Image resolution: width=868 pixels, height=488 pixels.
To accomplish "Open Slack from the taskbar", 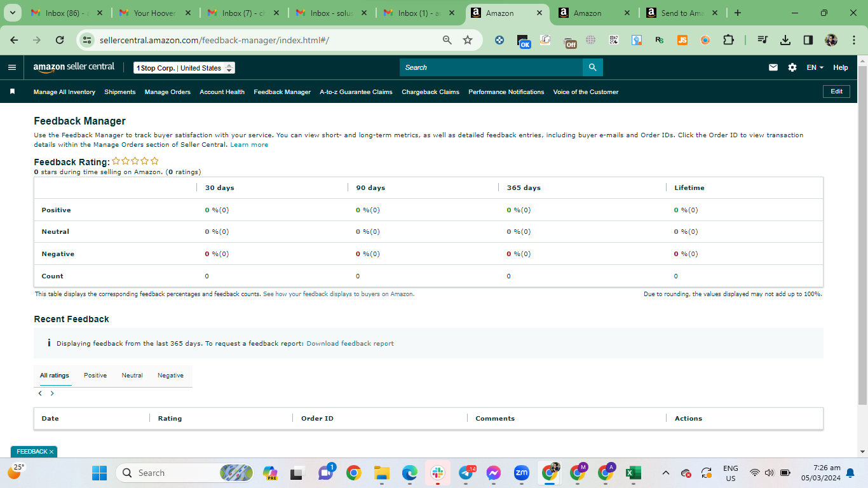I will coord(438,473).
